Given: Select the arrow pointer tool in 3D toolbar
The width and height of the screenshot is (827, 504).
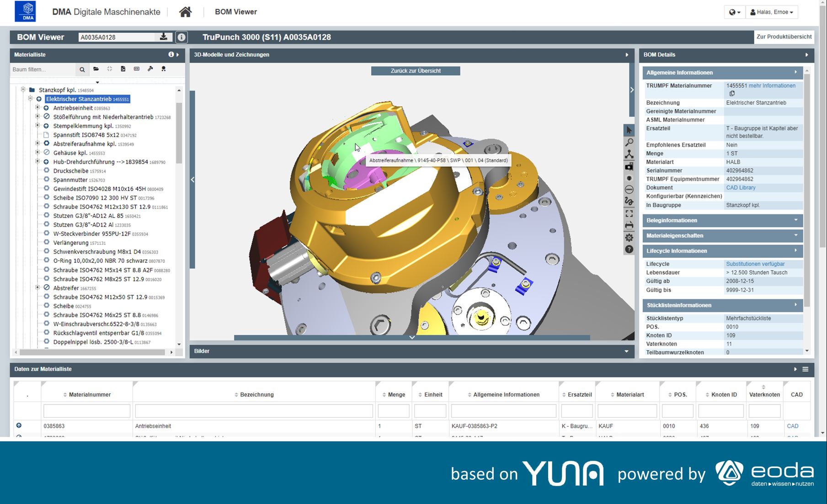Looking at the screenshot, I should click(x=629, y=130).
